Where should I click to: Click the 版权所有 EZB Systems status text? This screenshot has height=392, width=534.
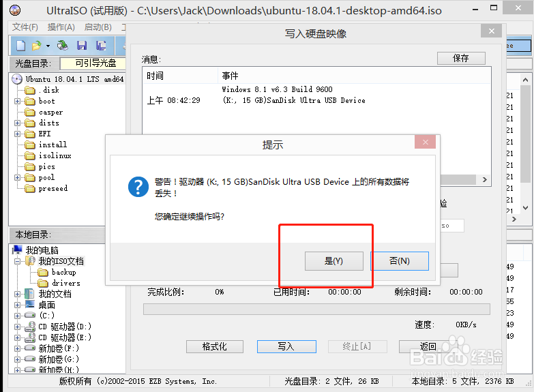coord(138,382)
